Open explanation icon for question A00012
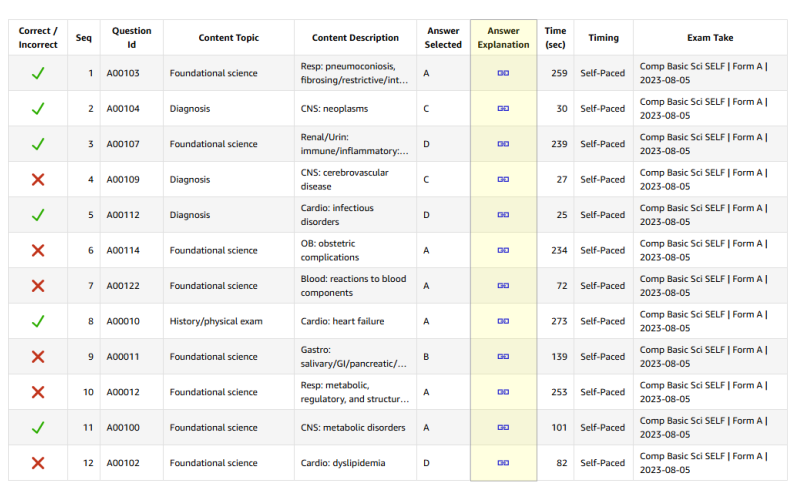This screenshot has width=795, height=500. (x=503, y=392)
